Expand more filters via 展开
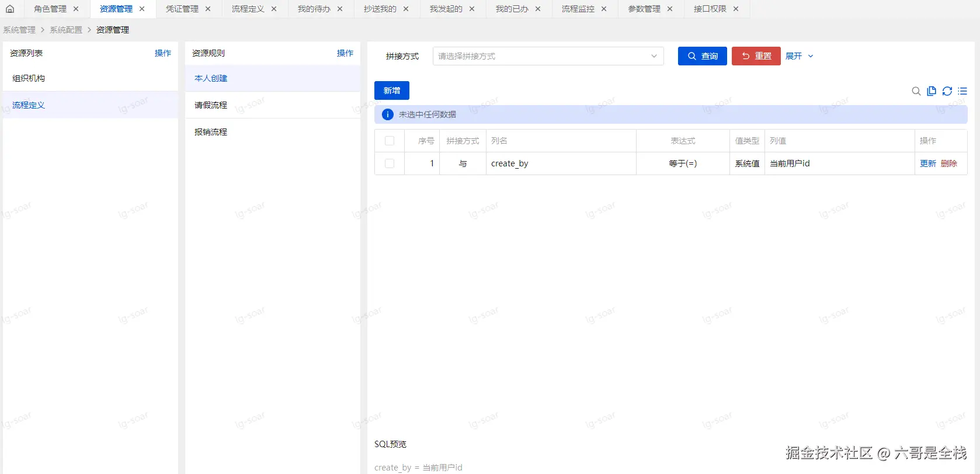 (800, 56)
